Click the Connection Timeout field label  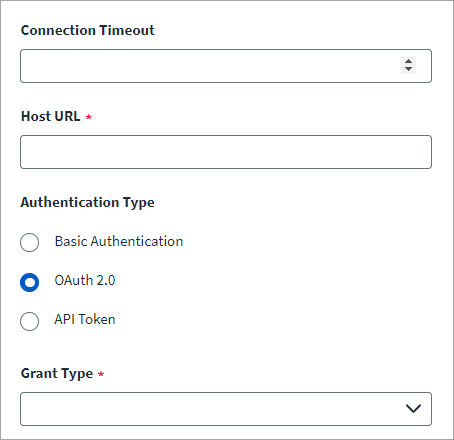[88, 30]
